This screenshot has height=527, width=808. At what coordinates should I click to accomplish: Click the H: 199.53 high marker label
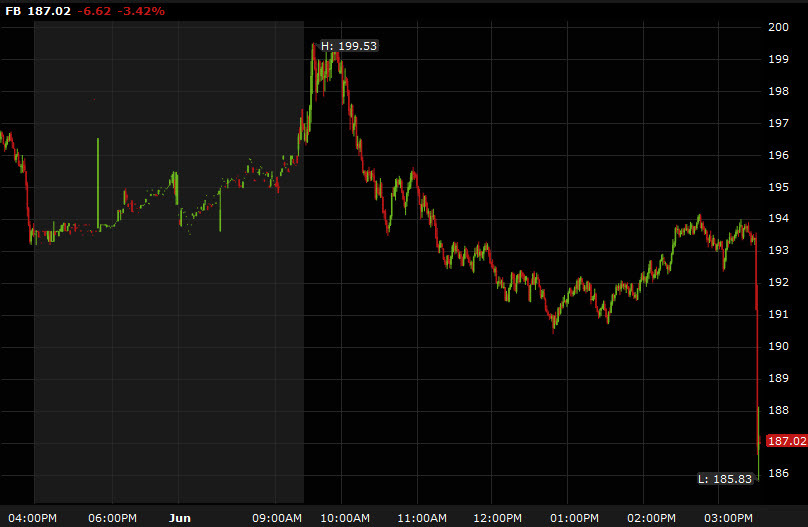[x=349, y=46]
